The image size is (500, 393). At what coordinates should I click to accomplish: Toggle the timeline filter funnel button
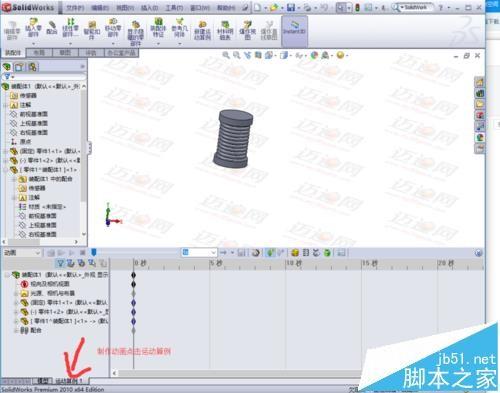[60, 263]
